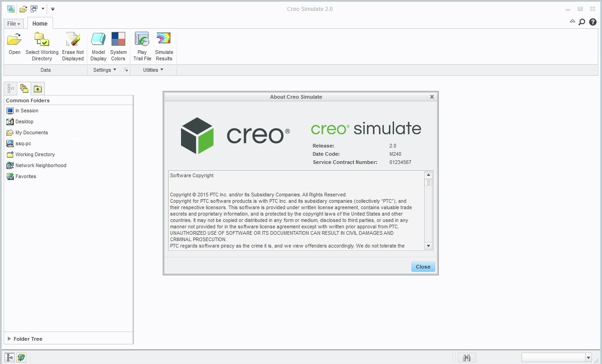The image size is (602, 364).
Task: Click the Common Folders header
Action: tap(28, 100)
